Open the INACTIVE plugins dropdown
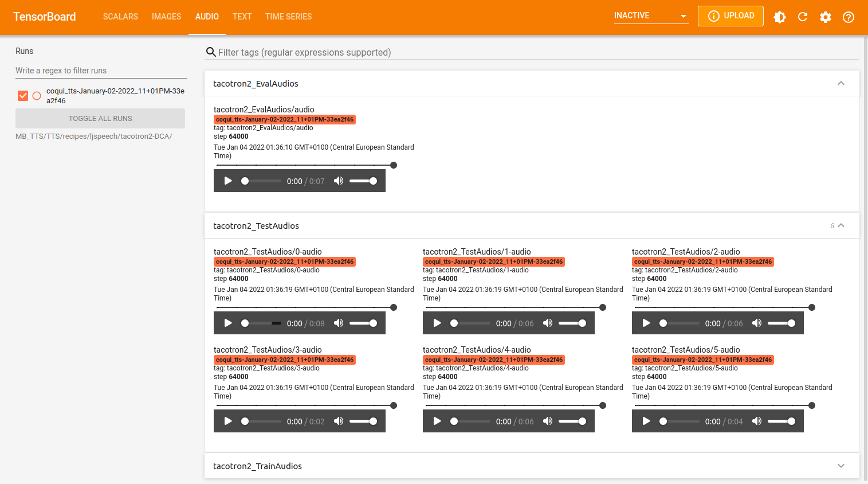868x484 pixels. 651,16
